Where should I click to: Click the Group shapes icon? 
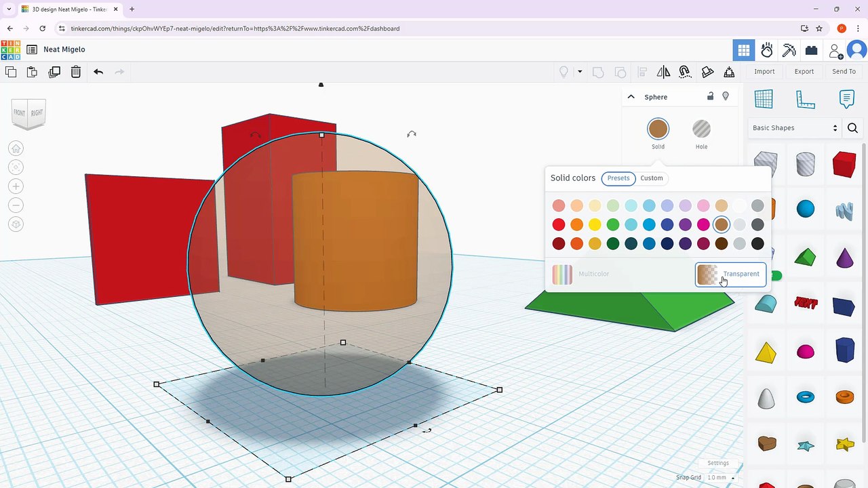pos(598,72)
